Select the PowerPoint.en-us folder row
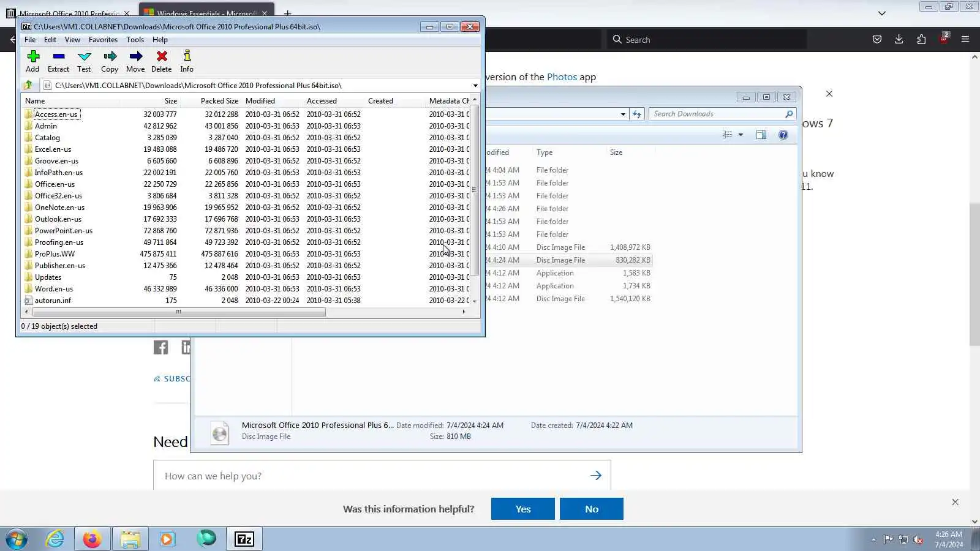This screenshot has width=980, height=551. tap(64, 231)
